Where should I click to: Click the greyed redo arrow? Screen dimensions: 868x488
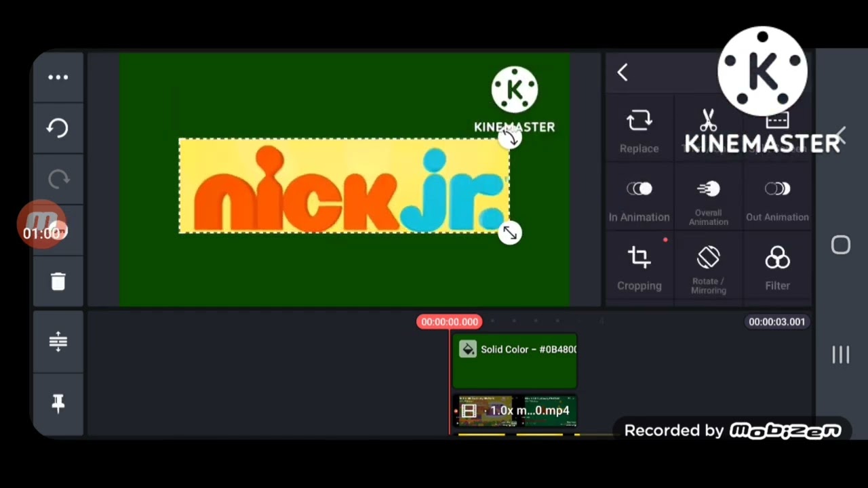click(x=58, y=179)
